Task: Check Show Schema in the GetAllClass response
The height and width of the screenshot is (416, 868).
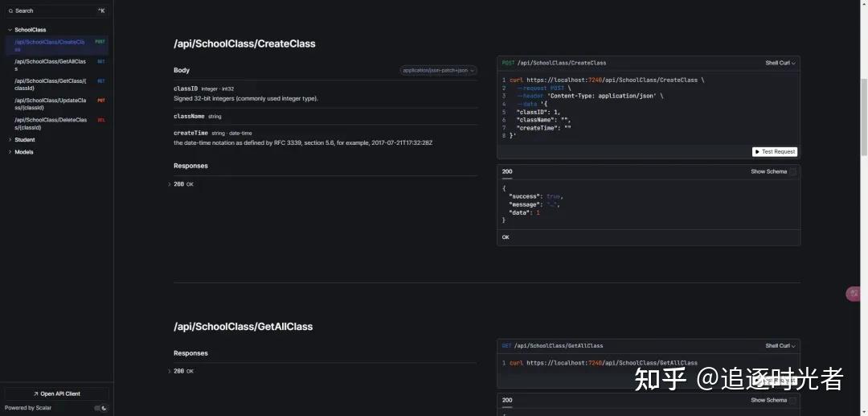Action: (x=793, y=400)
